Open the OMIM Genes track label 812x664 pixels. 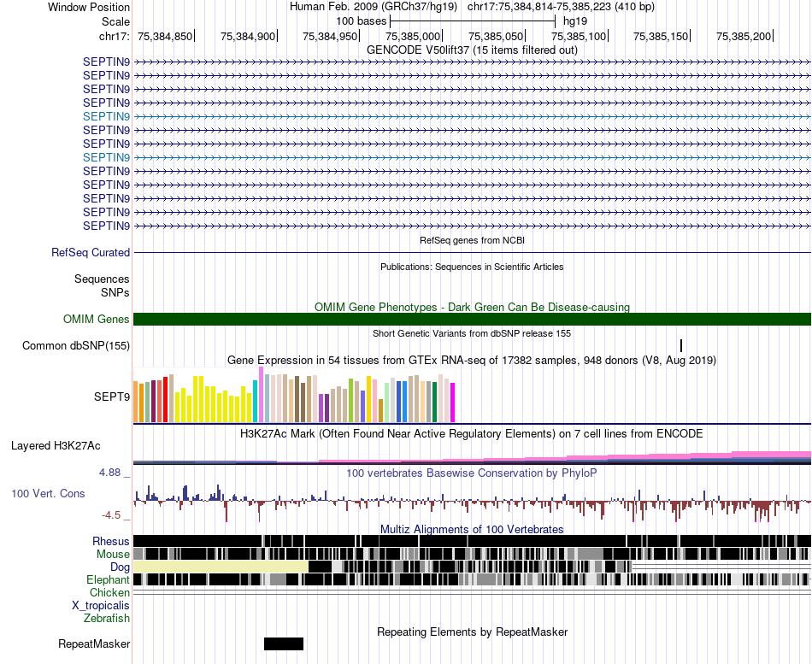[97, 319]
